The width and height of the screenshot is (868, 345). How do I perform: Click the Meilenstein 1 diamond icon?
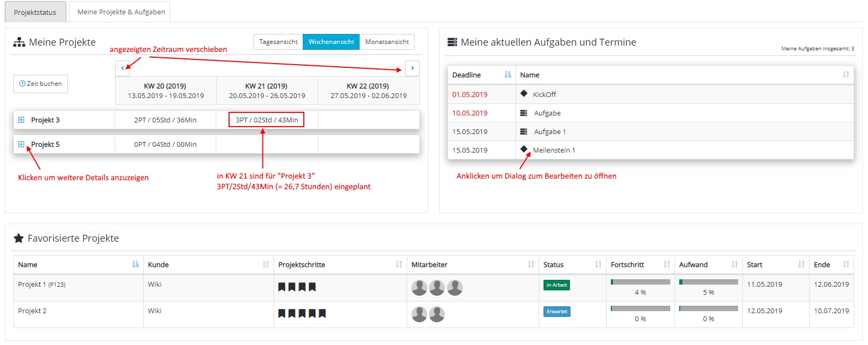[524, 149]
